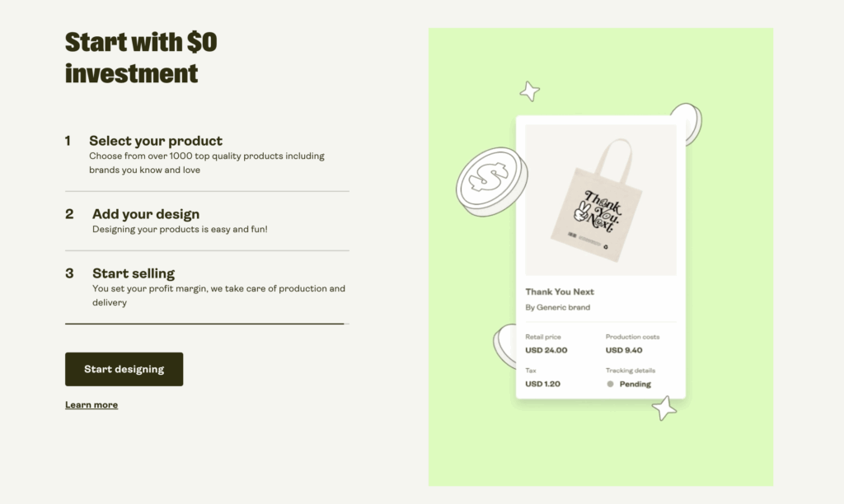Screen dimensions: 844x504
Task: Click the By Generic brand text
Action: point(558,307)
